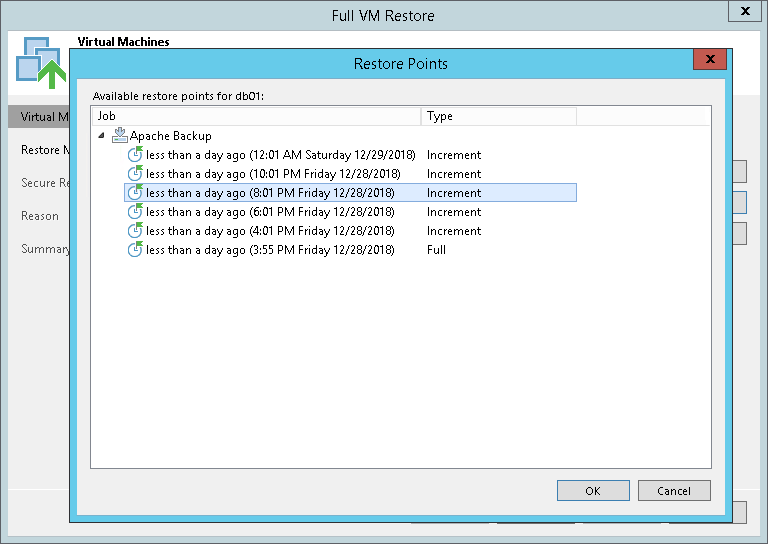Click the 6:01 PM Friday restore point icon
Image resolution: width=768 pixels, height=544 pixels.
(135, 212)
